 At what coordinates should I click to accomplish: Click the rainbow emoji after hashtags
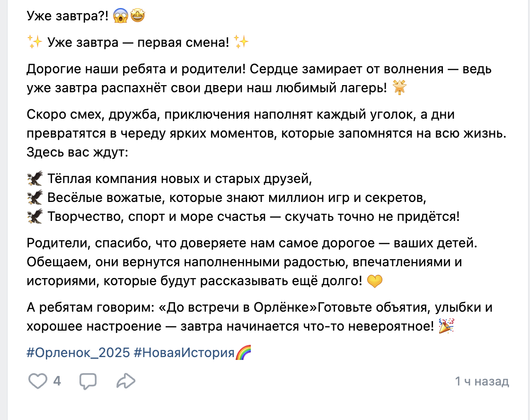(x=243, y=352)
